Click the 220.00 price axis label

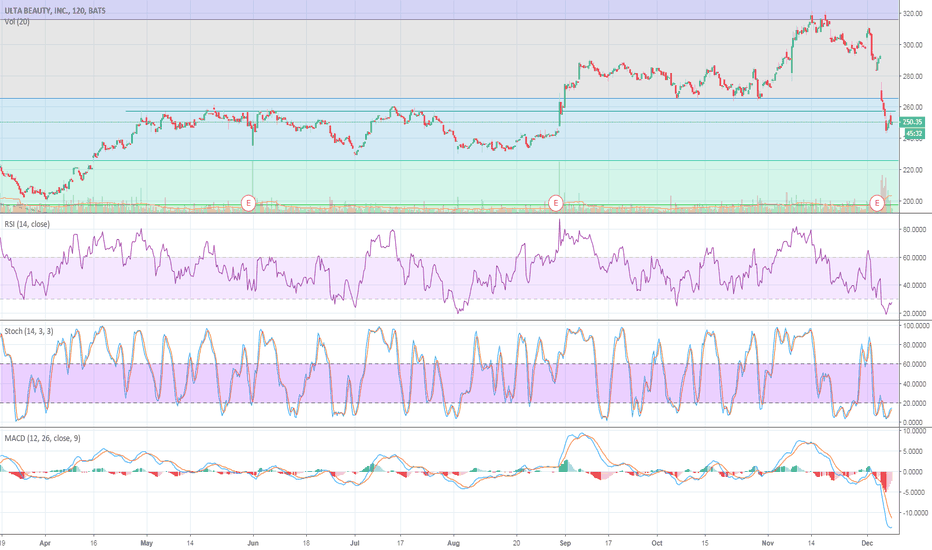pyautogui.click(x=913, y=170)
